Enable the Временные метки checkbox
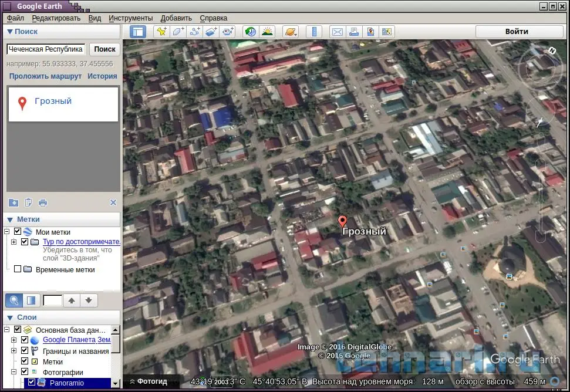This screenshot has height=392, width=570. coord(18,269)
